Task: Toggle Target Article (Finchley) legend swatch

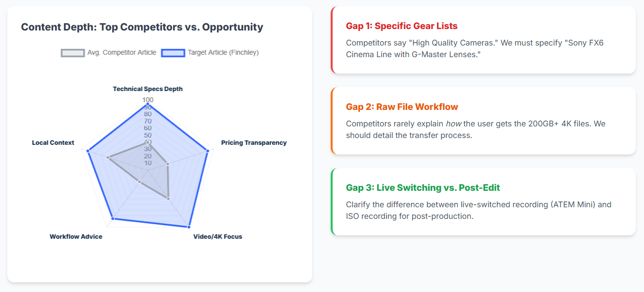Action: coord(173,53)
